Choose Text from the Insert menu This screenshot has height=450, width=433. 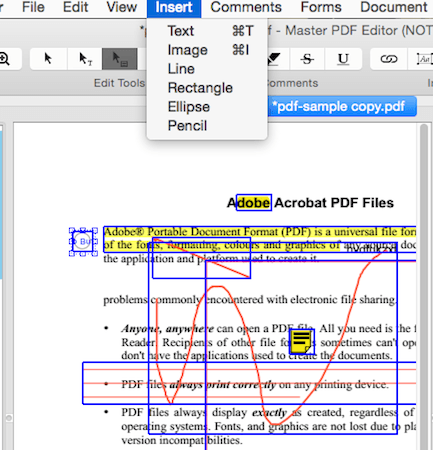(207, 31)
